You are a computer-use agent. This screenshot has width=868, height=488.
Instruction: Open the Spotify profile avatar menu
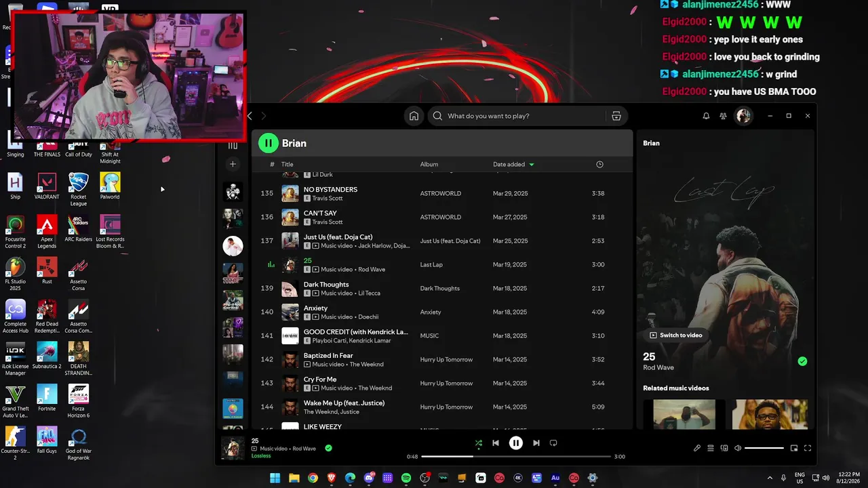(744, 116)
